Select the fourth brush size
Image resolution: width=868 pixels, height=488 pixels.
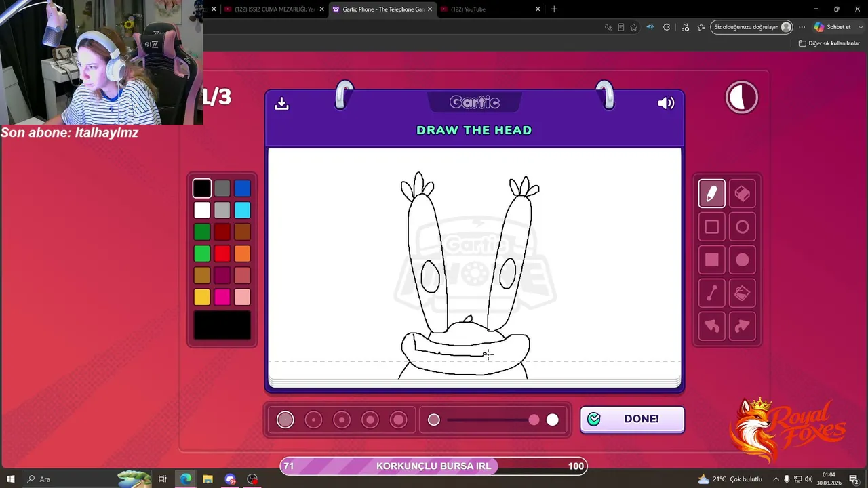pos(370,420)
